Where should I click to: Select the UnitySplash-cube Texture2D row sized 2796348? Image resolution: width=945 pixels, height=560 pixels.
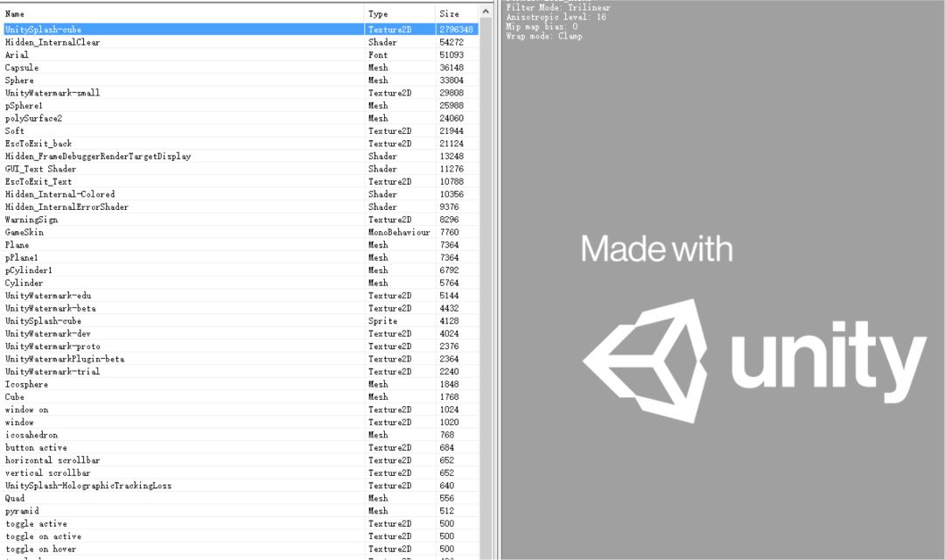pos(241,29)
